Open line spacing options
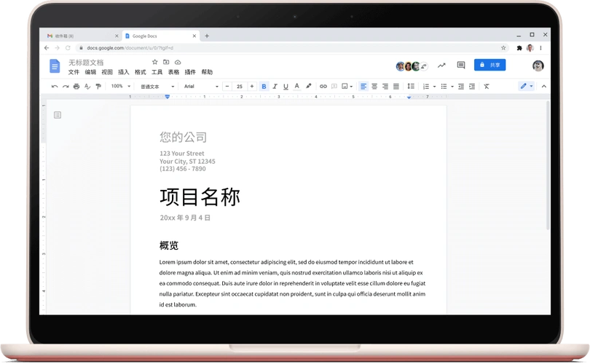590x364 pixels. pos(411,87)
